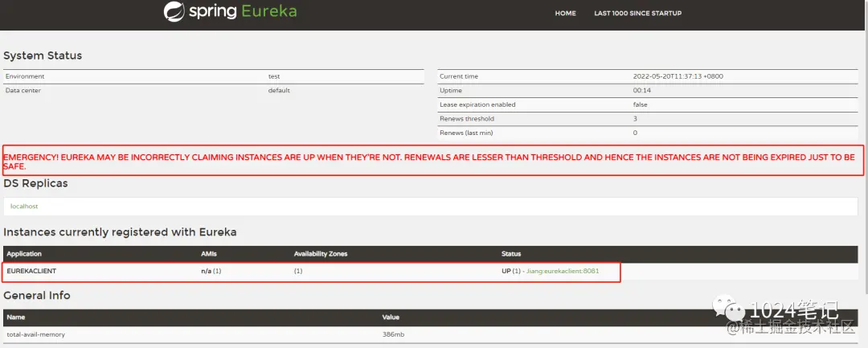Click the Environment value 'test'
868x348 pixels.
coord(274,76)
